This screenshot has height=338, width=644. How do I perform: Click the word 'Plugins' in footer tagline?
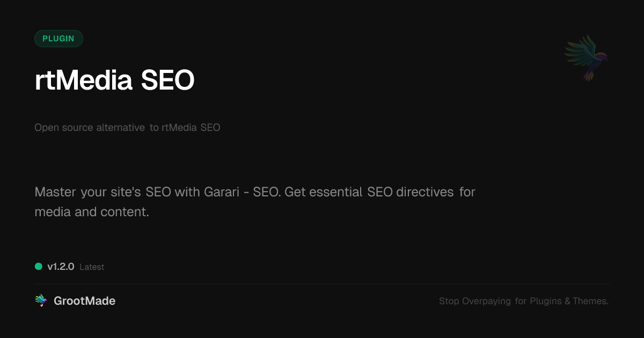[x=545, y=301]
